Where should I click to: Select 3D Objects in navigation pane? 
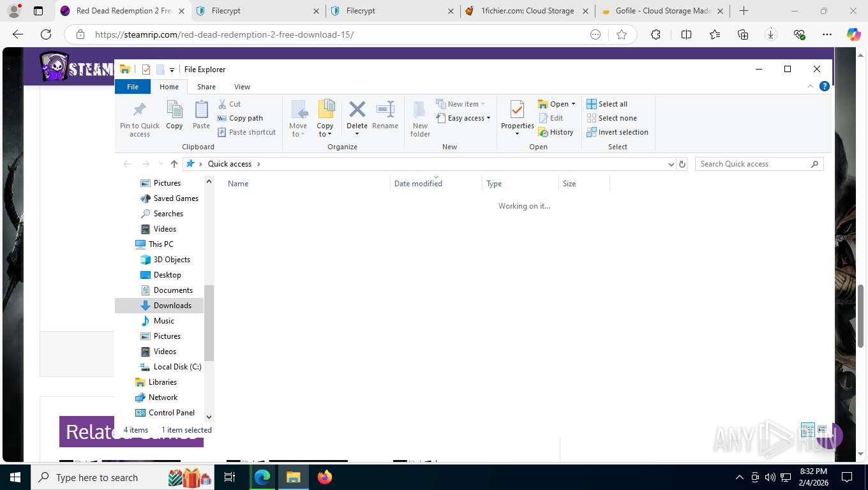coord(165,260)
